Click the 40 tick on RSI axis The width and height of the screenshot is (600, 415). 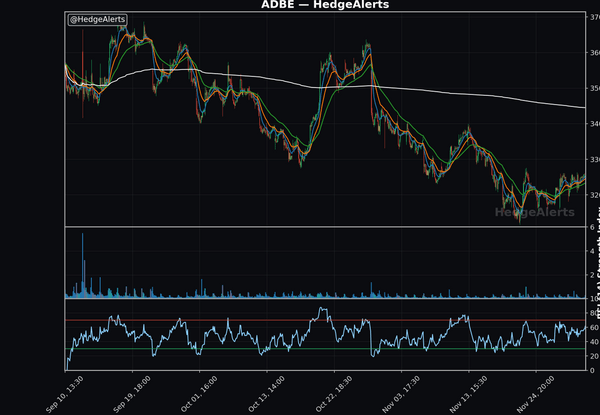(594, 342)
